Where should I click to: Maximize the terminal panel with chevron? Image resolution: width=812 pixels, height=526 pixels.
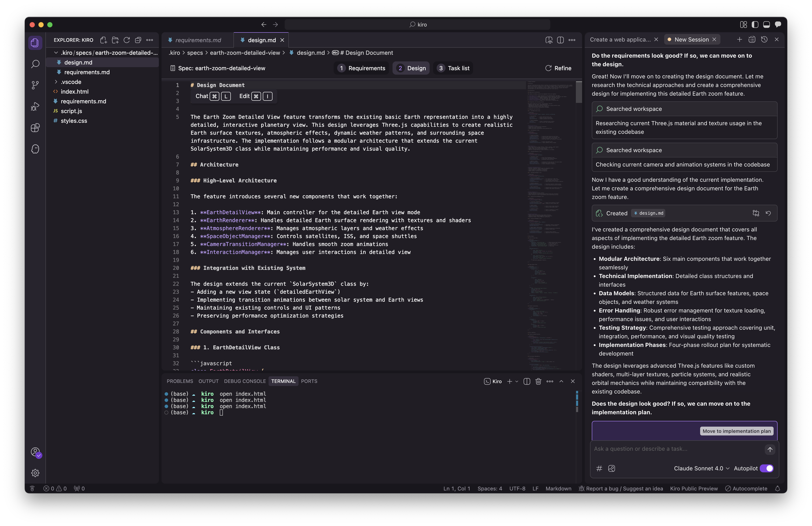tap(561, 381)
